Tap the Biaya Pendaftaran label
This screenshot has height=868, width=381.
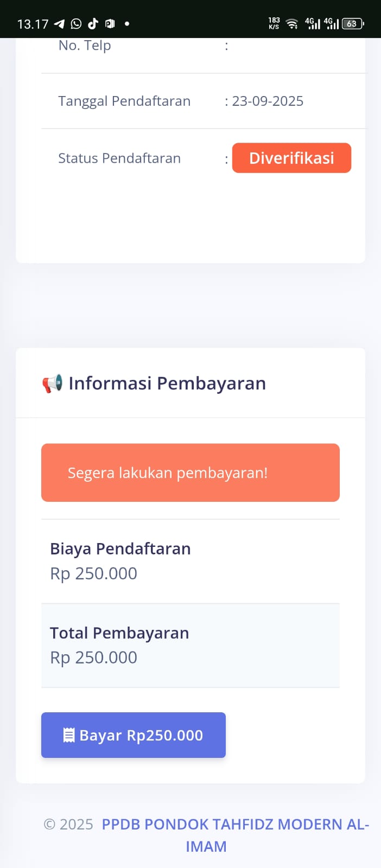(120, 548)
